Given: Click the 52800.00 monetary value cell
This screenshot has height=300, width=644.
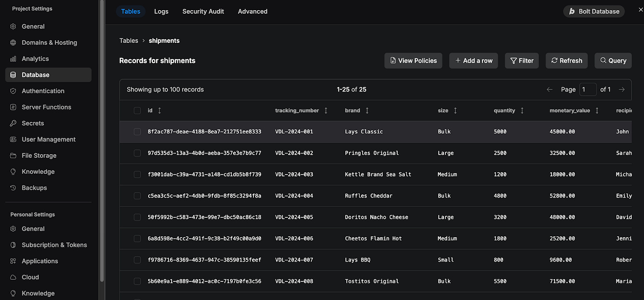Looking at the screenshot, I should click(562, 196).
